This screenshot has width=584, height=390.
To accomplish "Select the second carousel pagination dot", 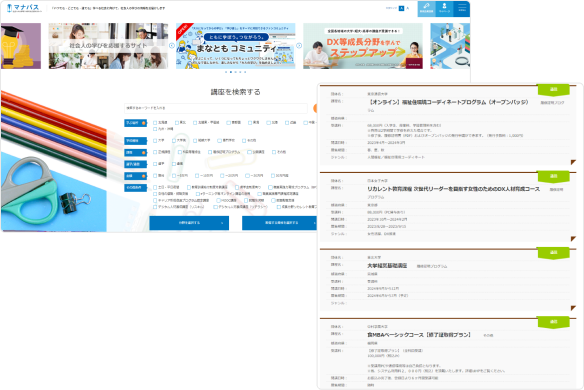I will click(231, 72).
